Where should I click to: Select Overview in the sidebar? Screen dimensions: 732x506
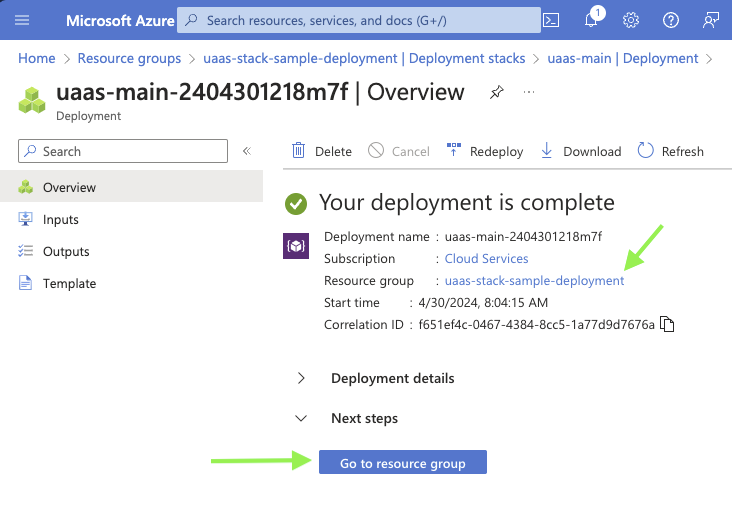(x=131, y=187)
